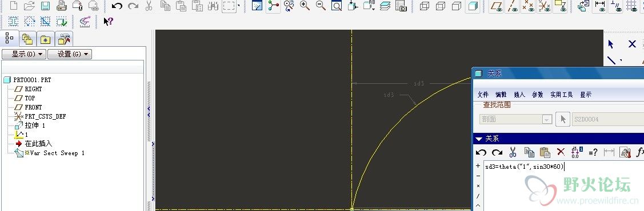This screenshot has width=644, height=211.
Task: Collapse the 关系 section triangle
Action: (x=478, y=139)
